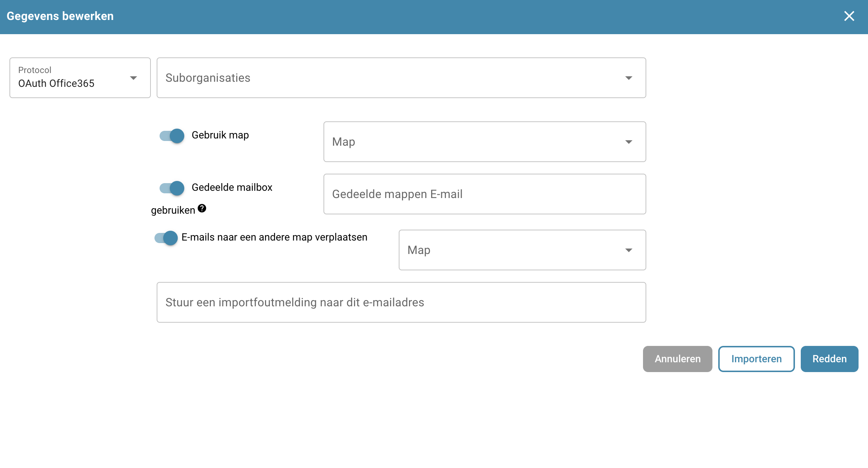
Task: Disable the Gedeelde mailbox gebruiken switch
Action: (172, 188)
